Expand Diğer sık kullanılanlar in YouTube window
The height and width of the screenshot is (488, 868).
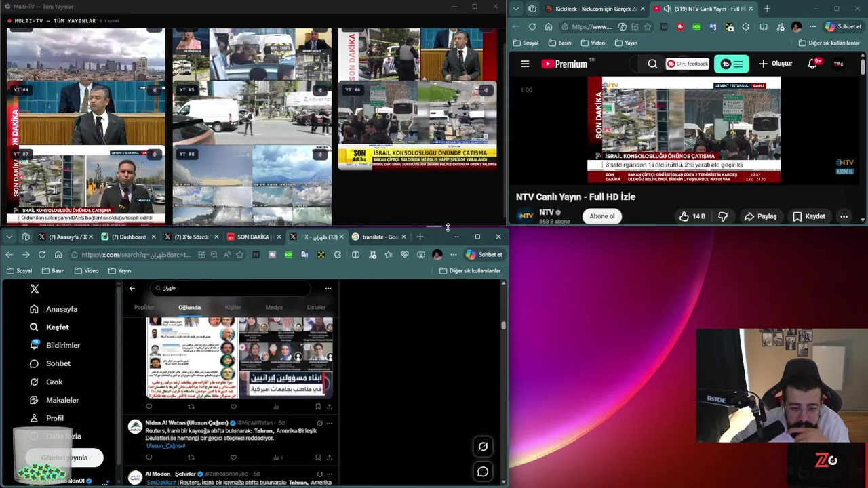(829, 43)
